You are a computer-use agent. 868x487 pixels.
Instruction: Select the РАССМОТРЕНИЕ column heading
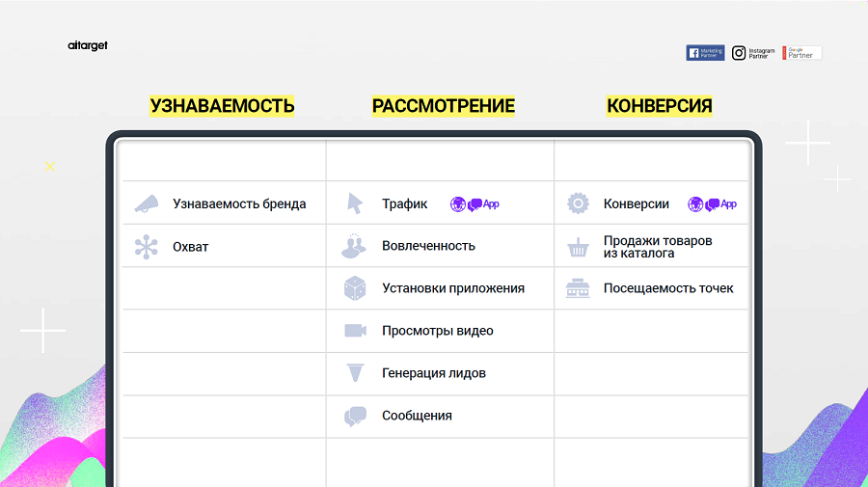click(444, 106)
